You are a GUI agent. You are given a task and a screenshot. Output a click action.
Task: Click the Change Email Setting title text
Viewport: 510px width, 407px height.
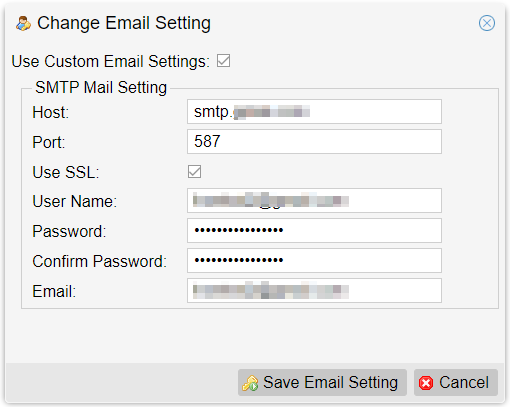[124, 23]
